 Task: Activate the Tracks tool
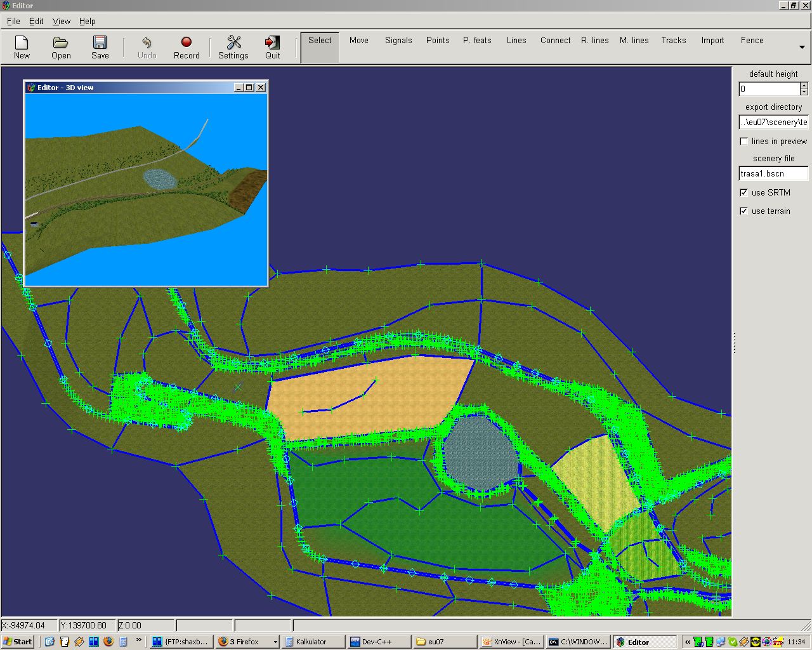(673, 41)
